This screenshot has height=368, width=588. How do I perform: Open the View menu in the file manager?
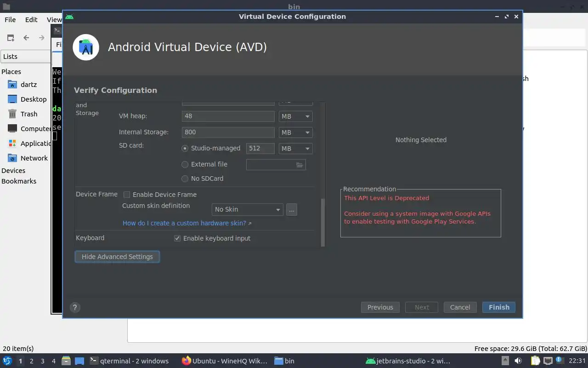coord(54,20)
